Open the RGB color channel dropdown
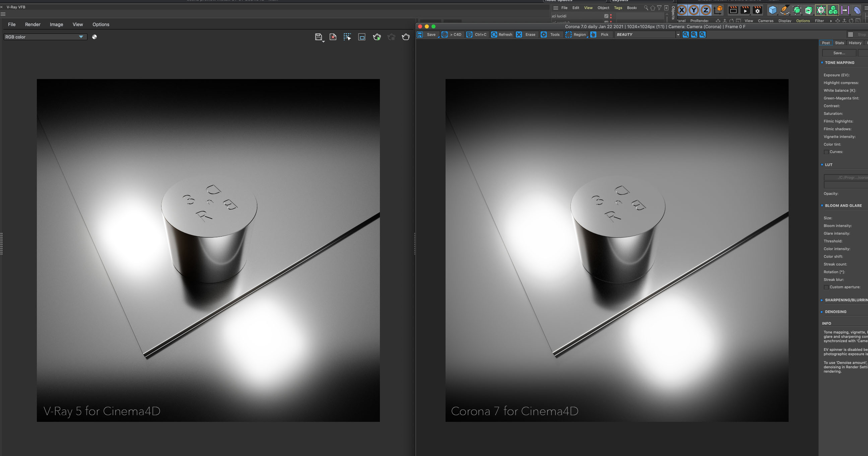 (45, 37)
